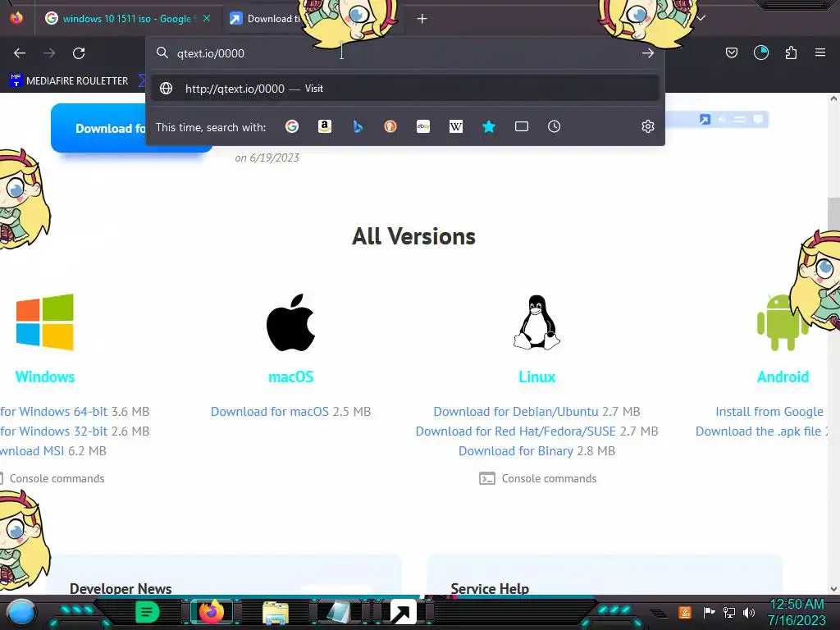Screen dimensions: 840x630
Task: Click the Developer News heading
Action: pos(121,588)
